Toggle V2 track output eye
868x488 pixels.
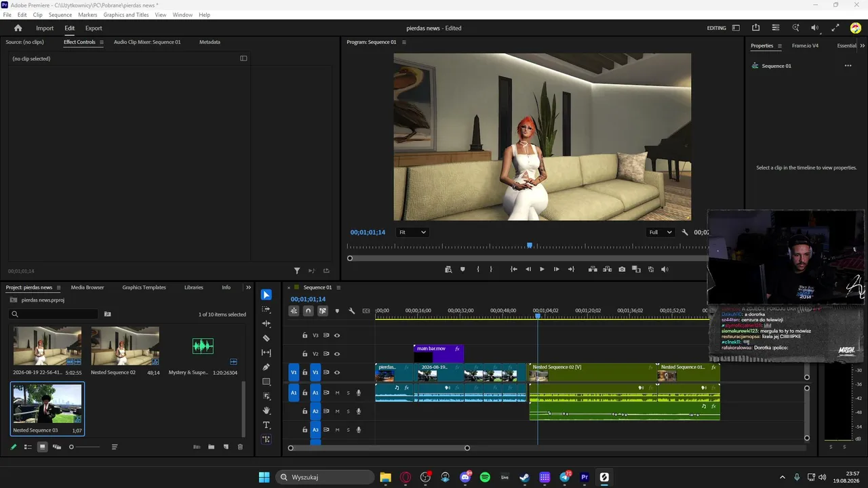tap(337, 354)
